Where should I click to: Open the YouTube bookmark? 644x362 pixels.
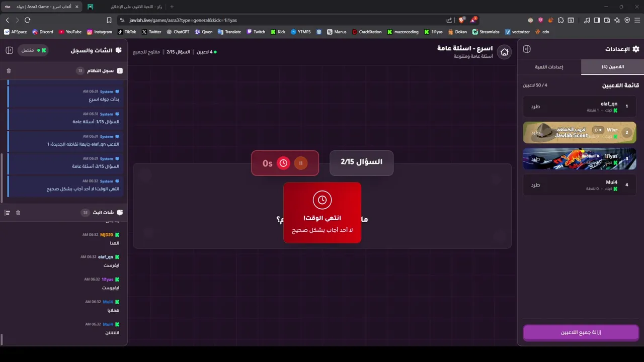tap(70, 32)
